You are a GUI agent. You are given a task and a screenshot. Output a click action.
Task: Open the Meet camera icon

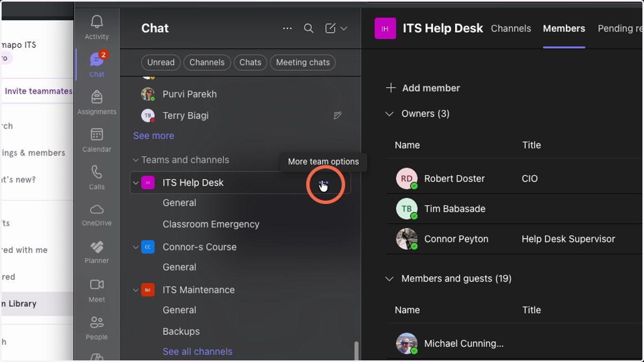[x=97, y=284]
